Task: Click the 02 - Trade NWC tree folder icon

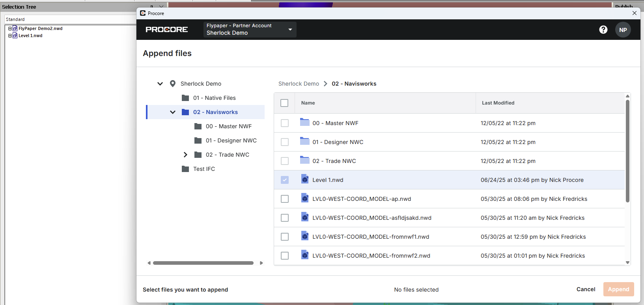Action: click(x=198, y=155)
